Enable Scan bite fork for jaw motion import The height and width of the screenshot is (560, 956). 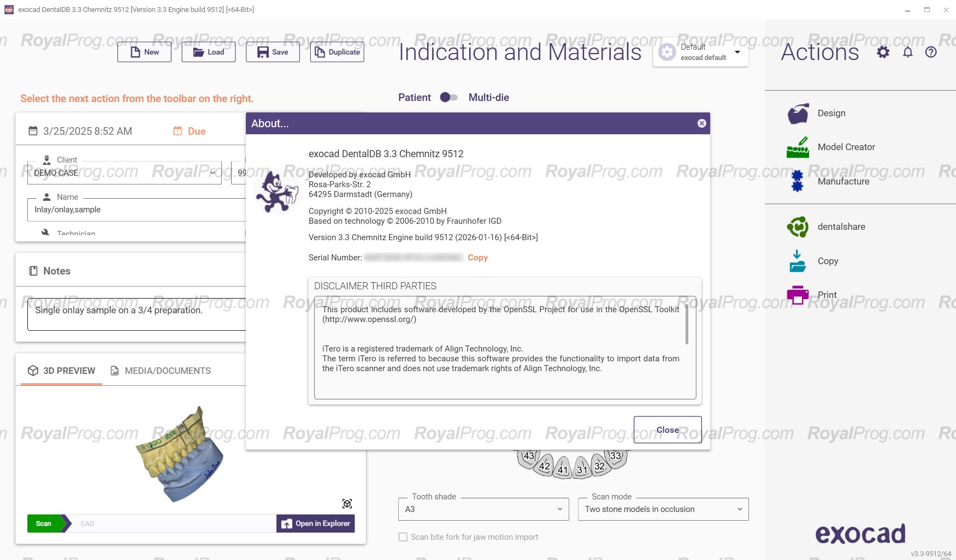tap(403, 537)
